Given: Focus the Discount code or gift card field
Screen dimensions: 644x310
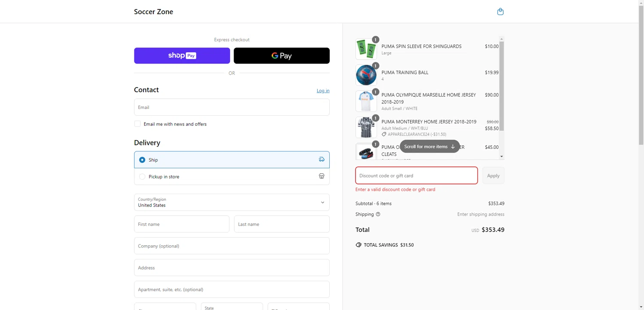Looking at the screenshot, I should (x=416, y=176).
